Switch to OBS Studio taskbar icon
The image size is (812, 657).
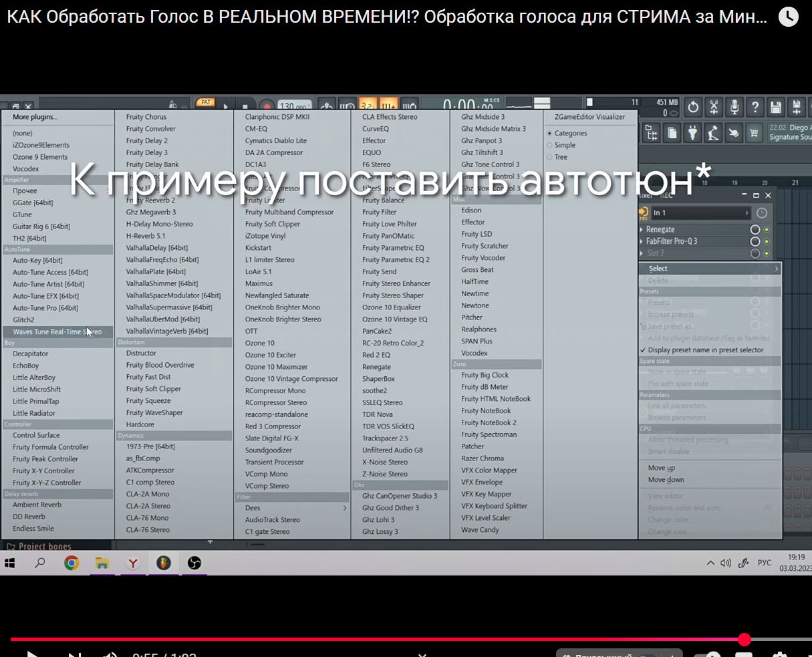[x=194, y=563]
